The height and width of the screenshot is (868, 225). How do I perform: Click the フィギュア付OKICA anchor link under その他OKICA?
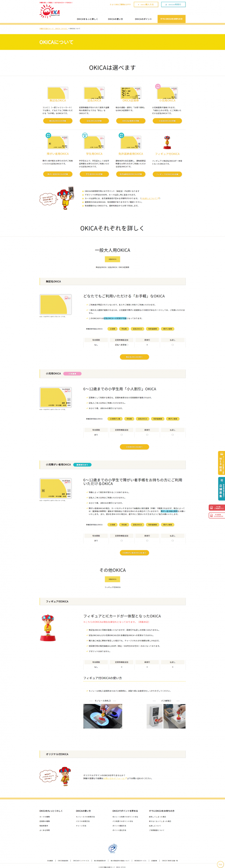(113, 587)
